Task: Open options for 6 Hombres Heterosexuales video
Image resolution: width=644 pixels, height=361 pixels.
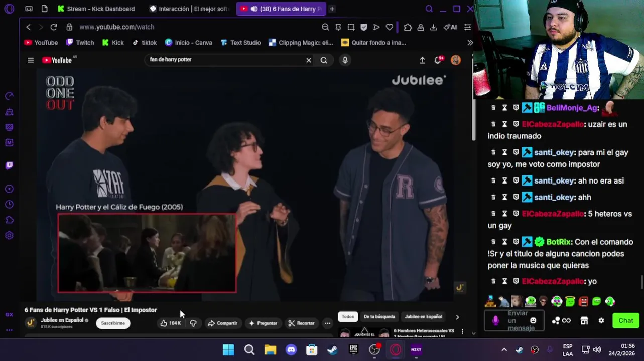Action: 462,332
